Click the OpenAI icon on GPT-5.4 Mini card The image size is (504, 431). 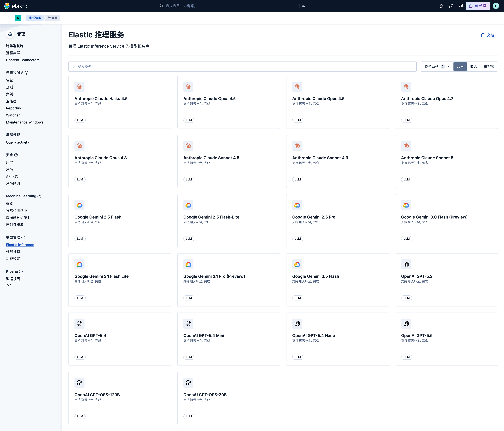pos(188,323)
